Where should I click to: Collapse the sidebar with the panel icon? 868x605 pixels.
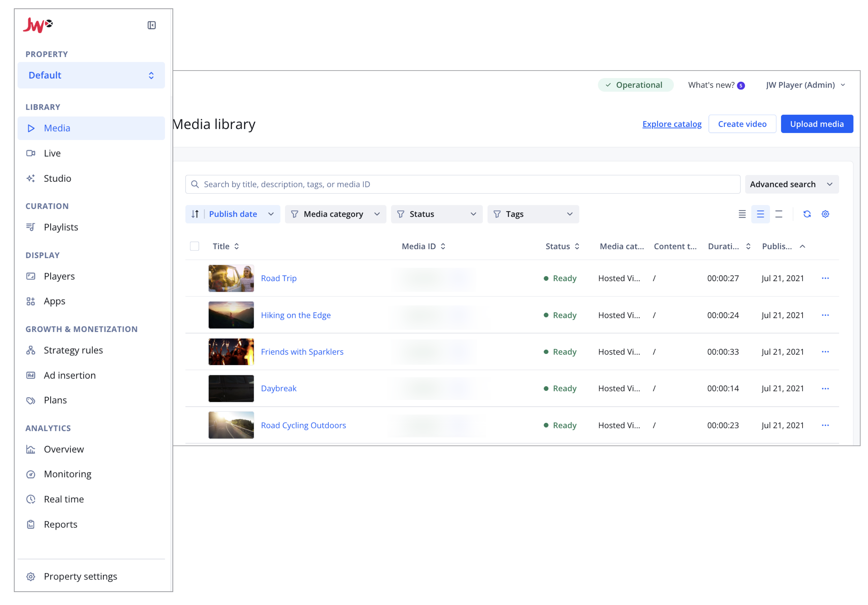pos(152,25)
